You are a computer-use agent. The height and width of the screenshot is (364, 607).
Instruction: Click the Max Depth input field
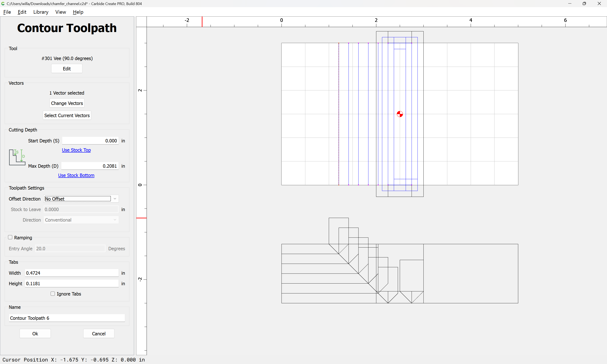tap(90, 166)
